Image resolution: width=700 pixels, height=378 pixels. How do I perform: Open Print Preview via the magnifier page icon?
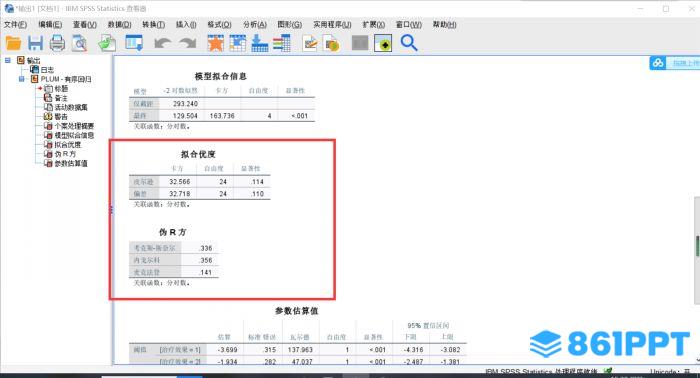coord(79,43)
